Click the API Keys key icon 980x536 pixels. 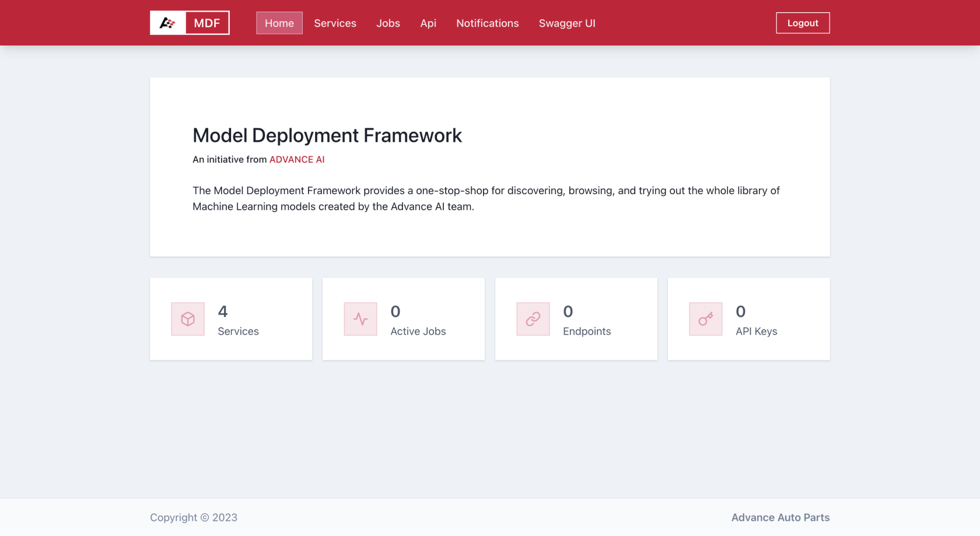pyautogui.click(x=706, y=319)
